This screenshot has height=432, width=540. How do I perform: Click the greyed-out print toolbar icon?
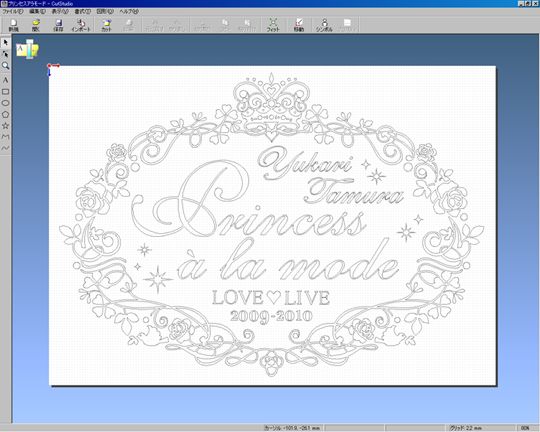click(128, 25)
